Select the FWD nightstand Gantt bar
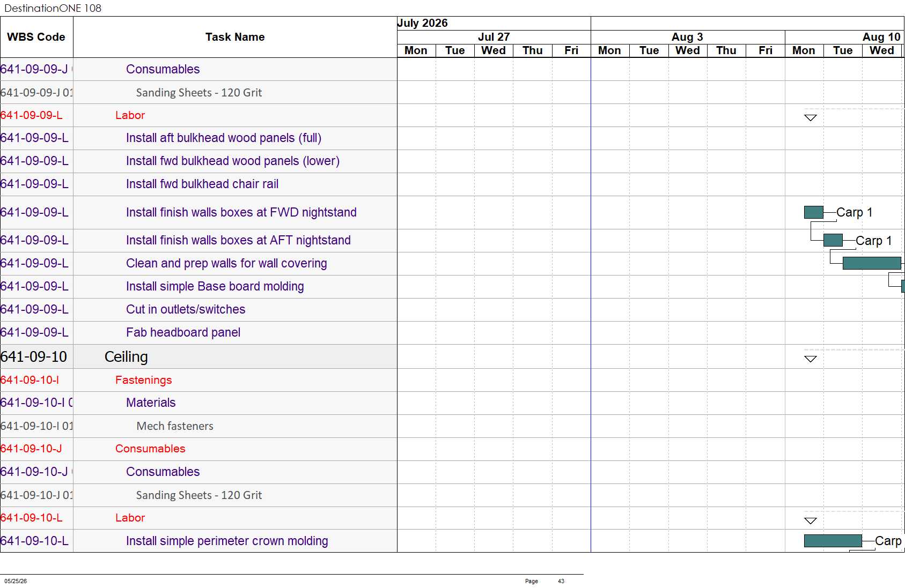 click(x=814, y=212)
